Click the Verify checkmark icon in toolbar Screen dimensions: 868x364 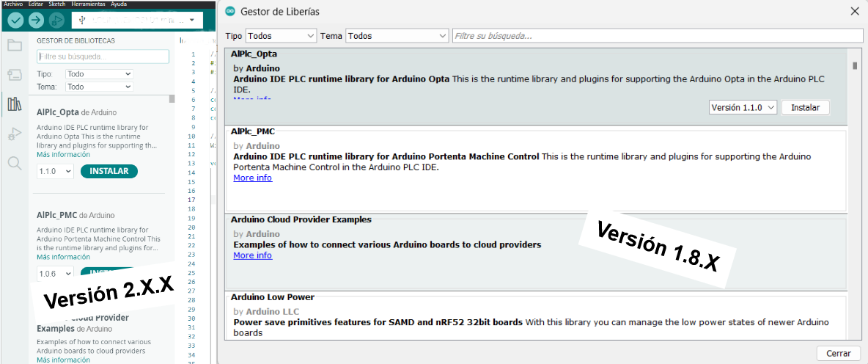(15, 21)
